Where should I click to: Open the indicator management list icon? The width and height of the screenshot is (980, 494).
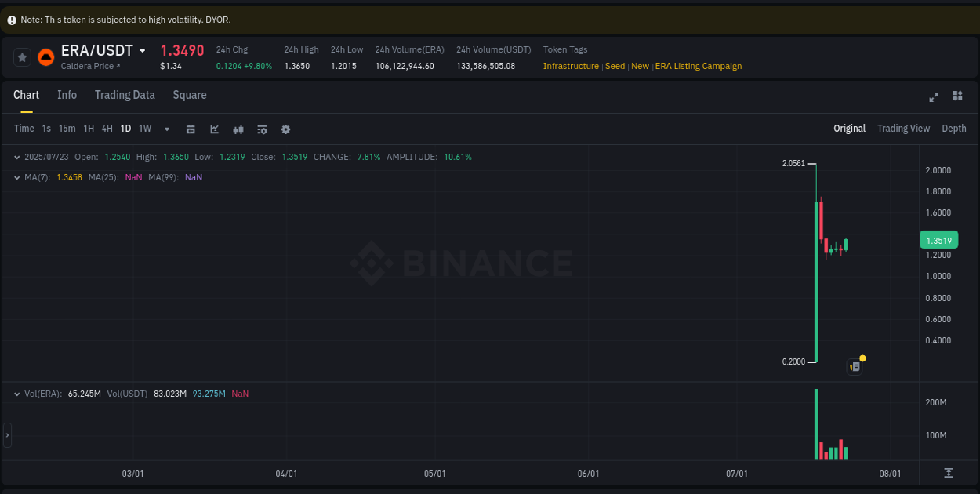261,129
